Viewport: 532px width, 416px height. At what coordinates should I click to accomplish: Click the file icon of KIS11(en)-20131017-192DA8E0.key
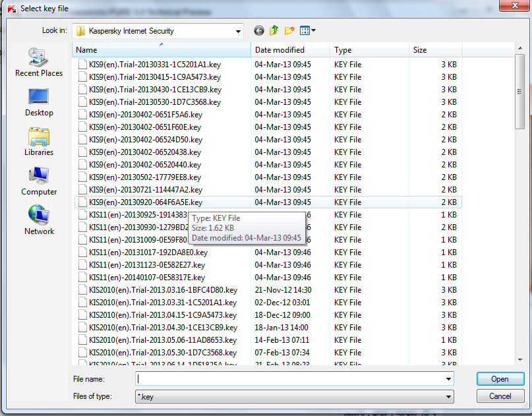82,253
